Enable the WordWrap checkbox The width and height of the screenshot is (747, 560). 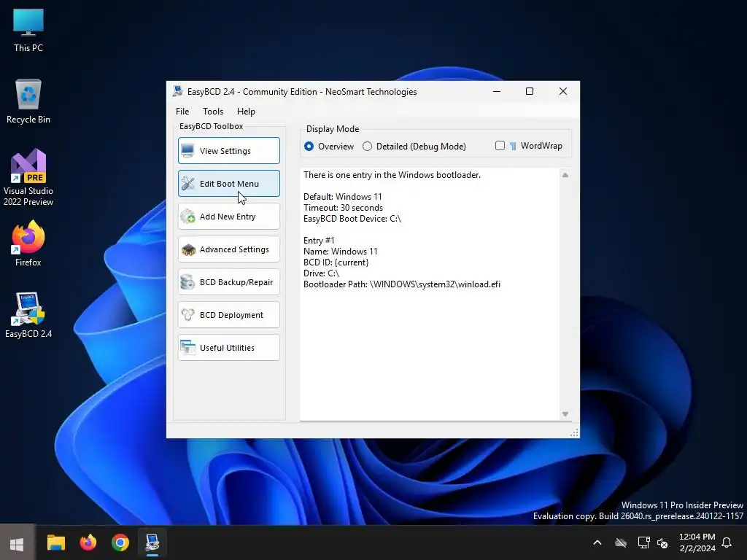click(500, 146)
